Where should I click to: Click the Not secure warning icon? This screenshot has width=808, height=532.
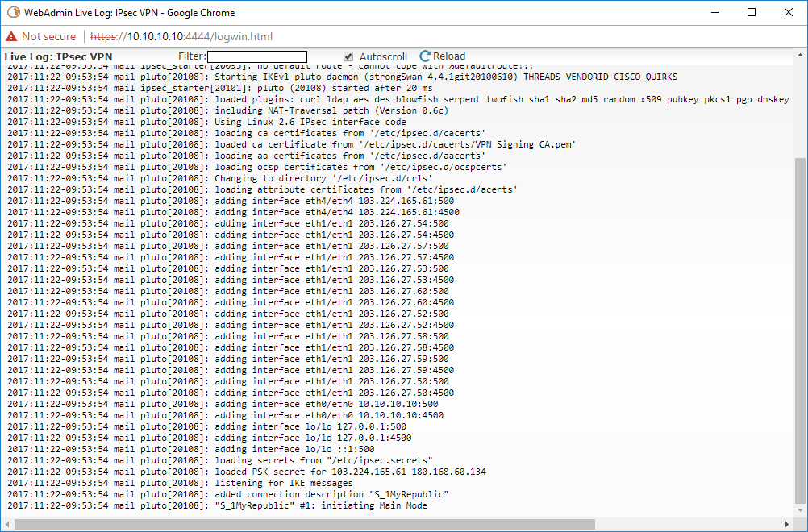(11, 36)
